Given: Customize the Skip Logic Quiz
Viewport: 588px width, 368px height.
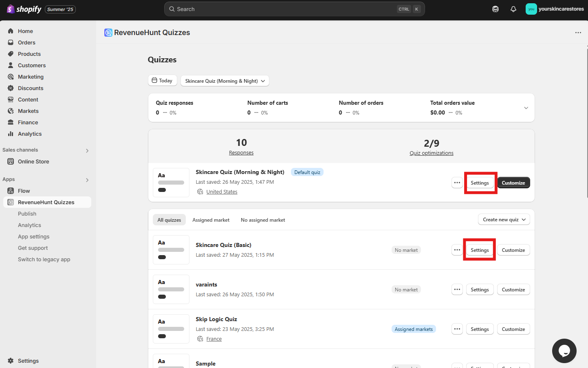Looking at the screenshot, I should pyautogui.click(x=513, y=329).
